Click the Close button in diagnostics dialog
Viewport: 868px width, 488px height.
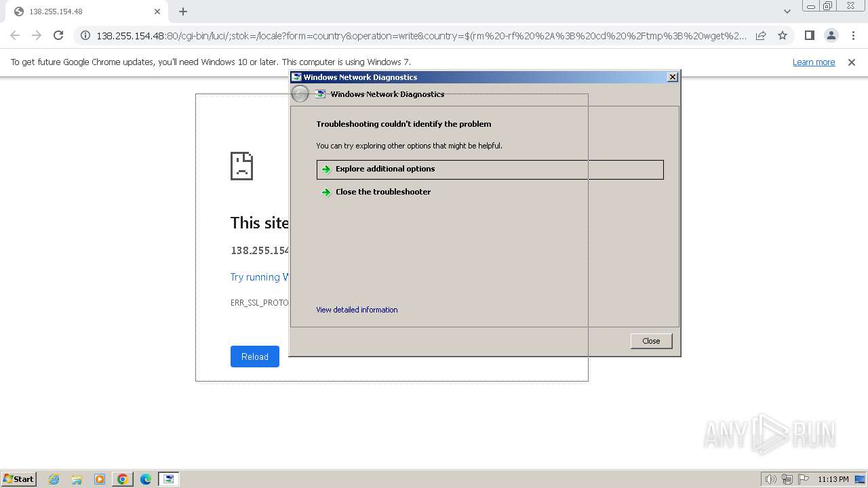651,341
